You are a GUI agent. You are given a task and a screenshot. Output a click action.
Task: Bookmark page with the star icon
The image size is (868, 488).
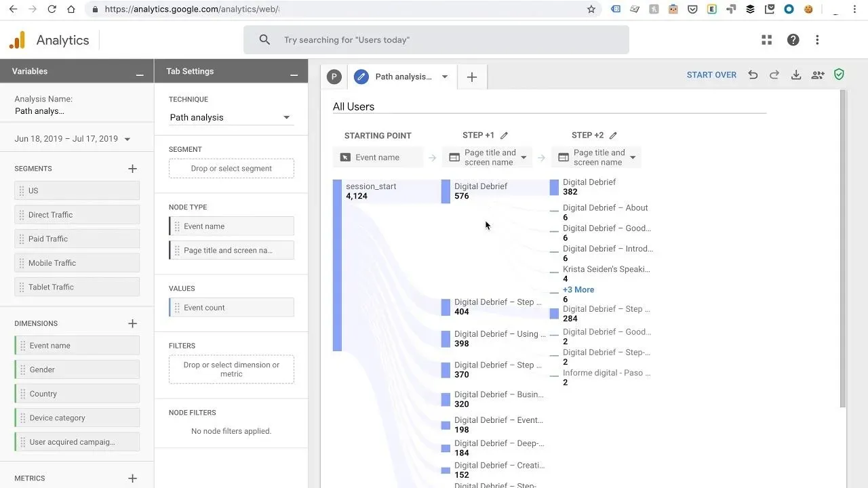click(591, 9)
